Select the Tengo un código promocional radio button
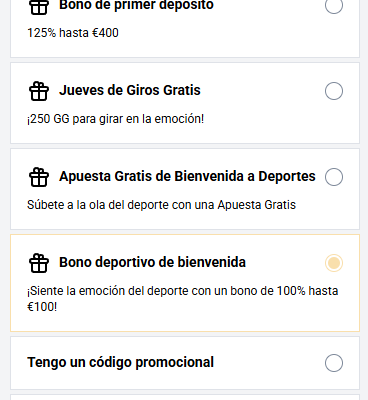The width and height of the screenshot is (368, 400). pos(334,363)
